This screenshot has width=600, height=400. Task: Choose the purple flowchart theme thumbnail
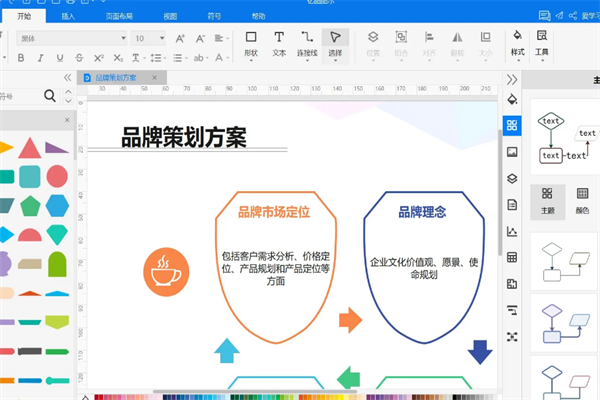pos(564,323)
